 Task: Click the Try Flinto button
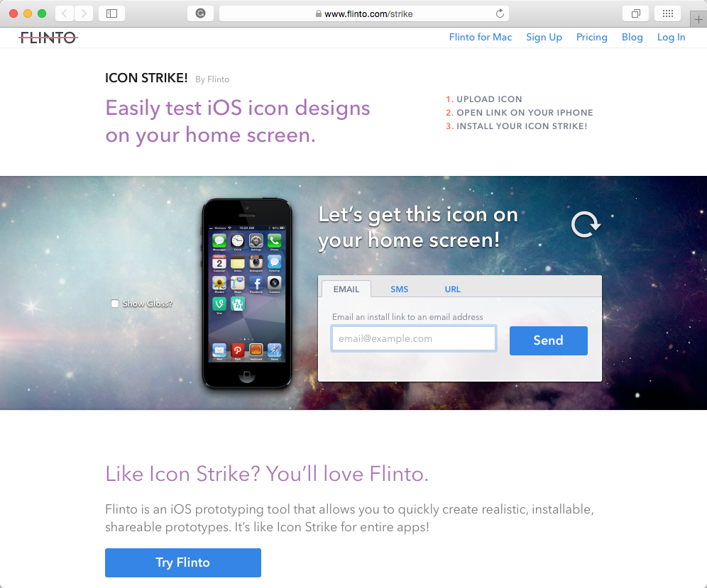pos(183,562)
